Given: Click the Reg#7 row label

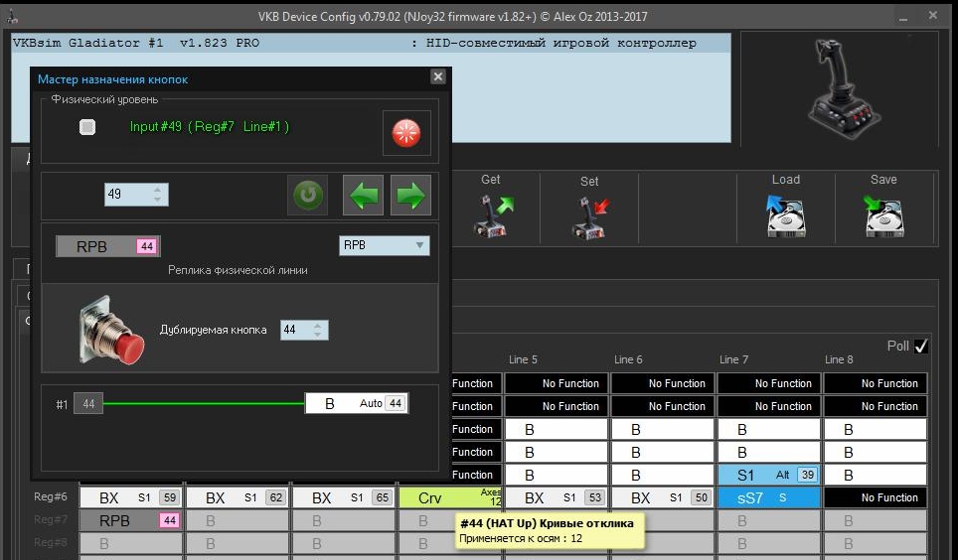Looking at the screenshot, I should [x=51, y=519].
